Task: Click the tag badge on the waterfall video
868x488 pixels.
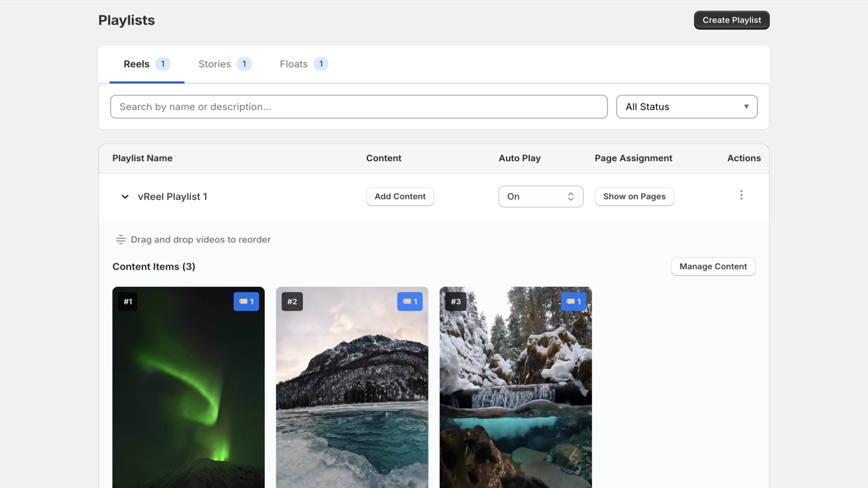Action: (573, 301)
